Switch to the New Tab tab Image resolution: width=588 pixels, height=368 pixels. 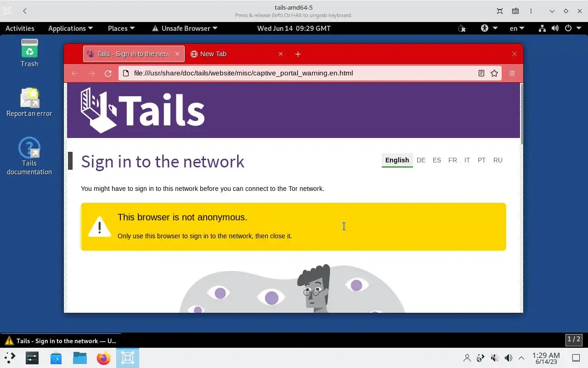[237, 54]
